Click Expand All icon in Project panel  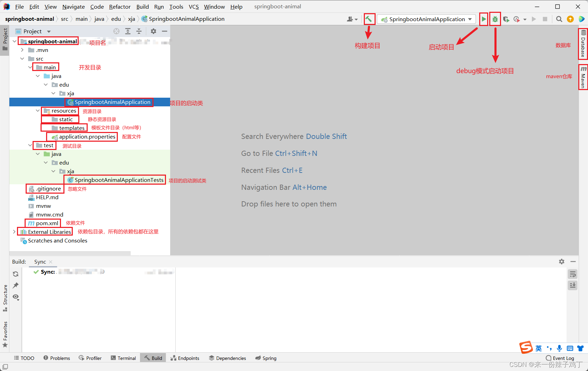point(128,31)
